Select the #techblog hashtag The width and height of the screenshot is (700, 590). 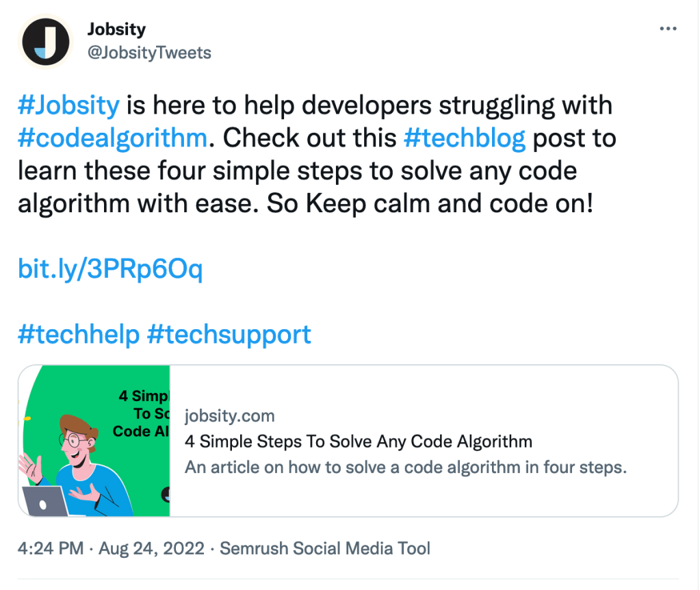pyautogui.click(x=465, y=138)
